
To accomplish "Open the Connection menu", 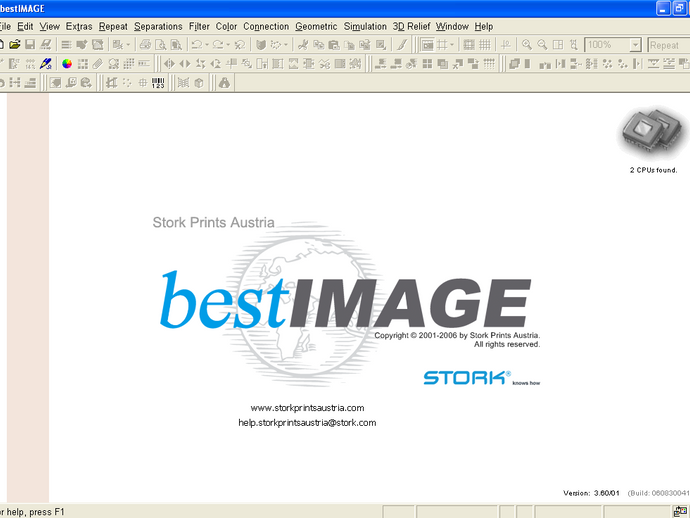I will pos(266,26).
